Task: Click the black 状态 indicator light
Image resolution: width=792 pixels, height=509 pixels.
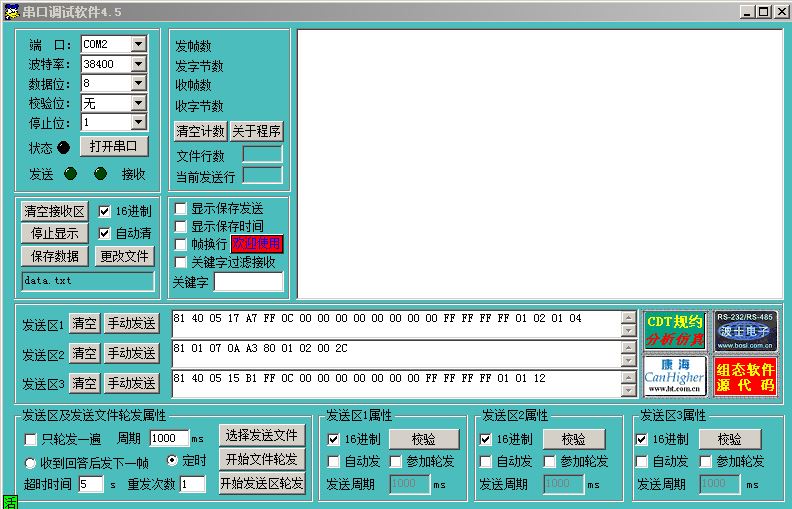Action: (x=64, y=147)
